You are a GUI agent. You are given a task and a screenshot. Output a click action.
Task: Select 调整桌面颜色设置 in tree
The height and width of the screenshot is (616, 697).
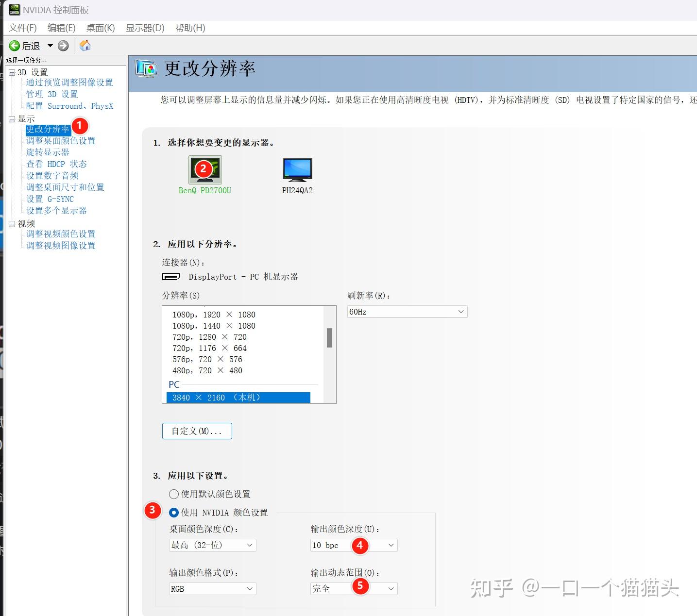(x=61, y=141)
